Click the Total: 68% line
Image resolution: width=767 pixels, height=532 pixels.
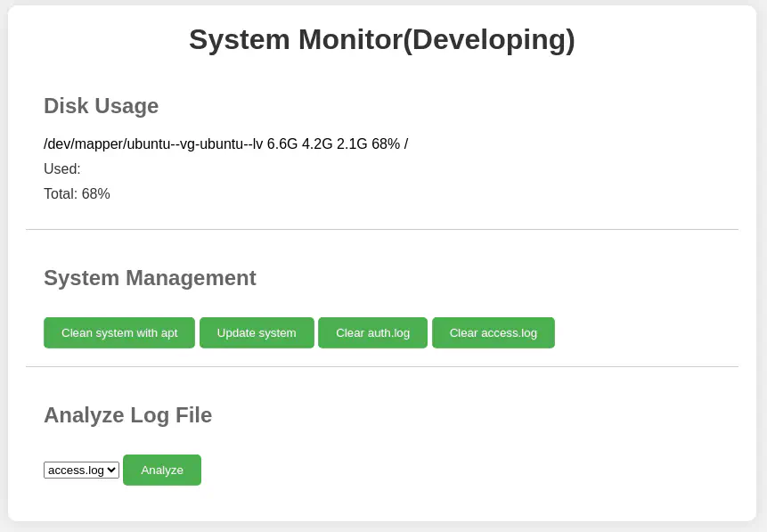[77, 193]
